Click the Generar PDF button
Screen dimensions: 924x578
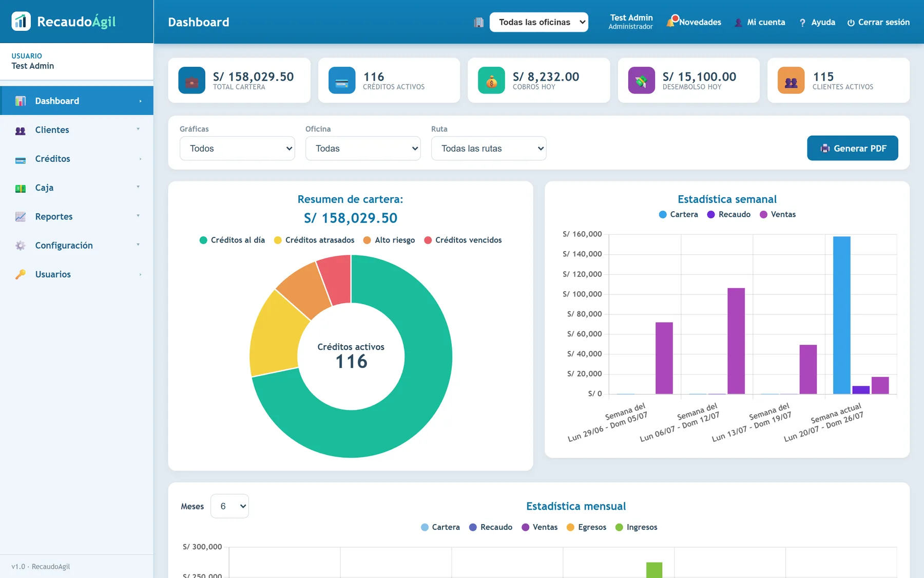tap(852, 148)
